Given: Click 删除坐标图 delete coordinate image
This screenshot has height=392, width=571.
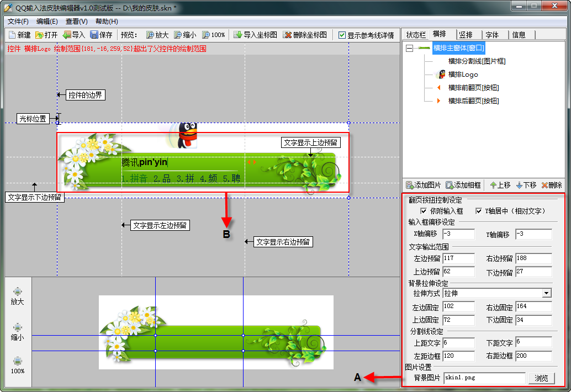Looking at the screenshot, I should click(x=305, y=35).
